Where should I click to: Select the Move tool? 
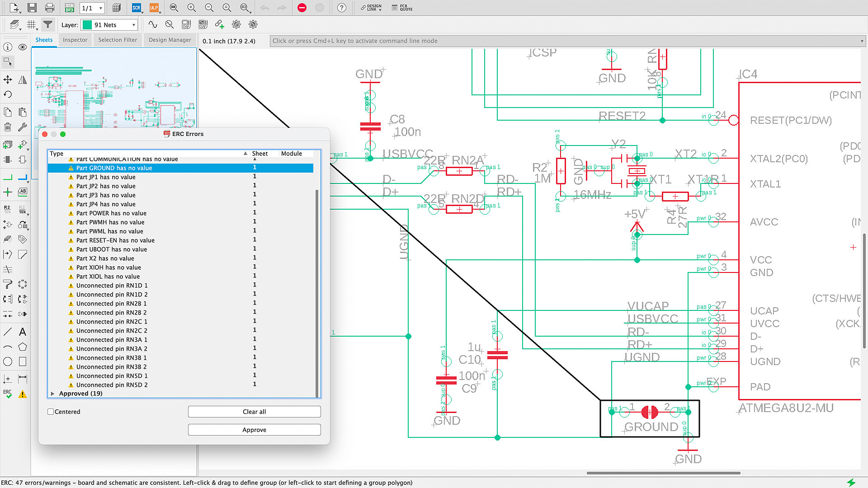[x=8, y=80]
